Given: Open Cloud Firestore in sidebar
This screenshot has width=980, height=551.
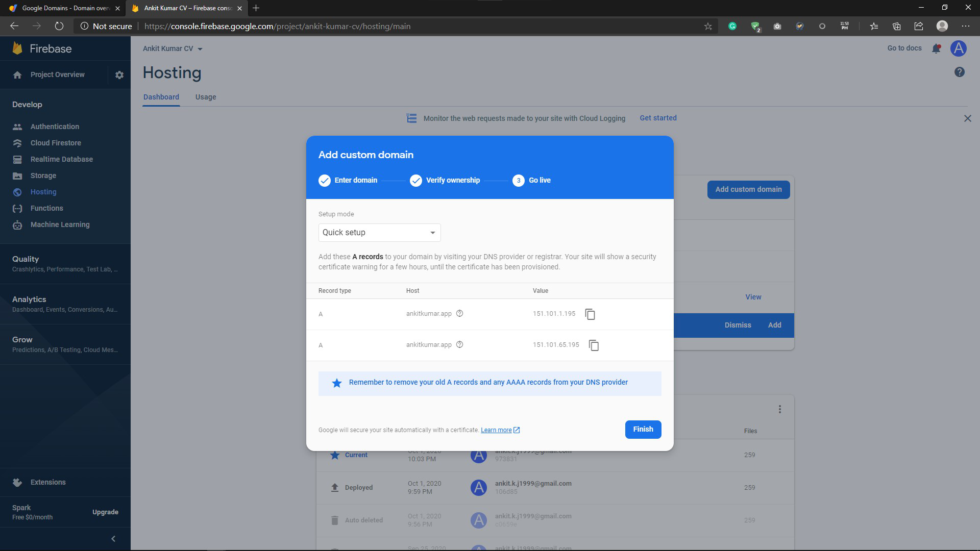Looking at the screenshot, I should [56, 143].
